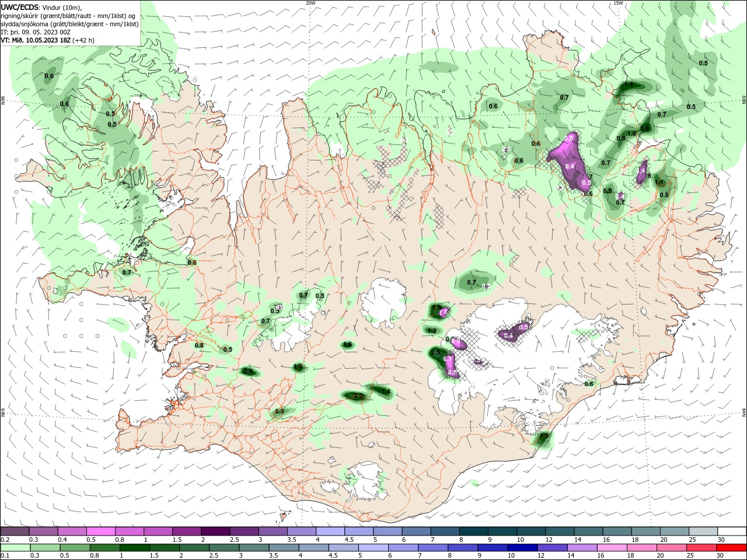Screen dimensions: 747x560
Task: Select the rain scale swatch between 14 and 16
Action: click(x=581, y=547)
